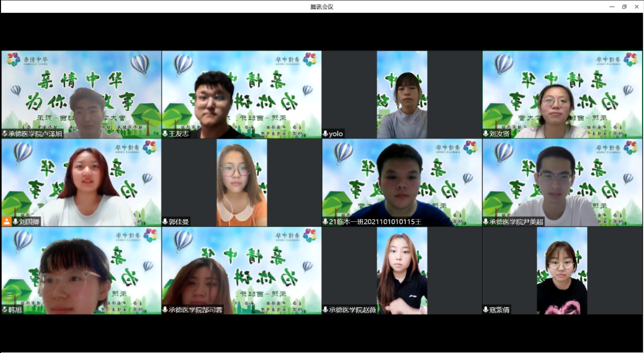Click the orange host icon beside 刘国卿
The image size is (644, 353).
click(x=7, y=222)
